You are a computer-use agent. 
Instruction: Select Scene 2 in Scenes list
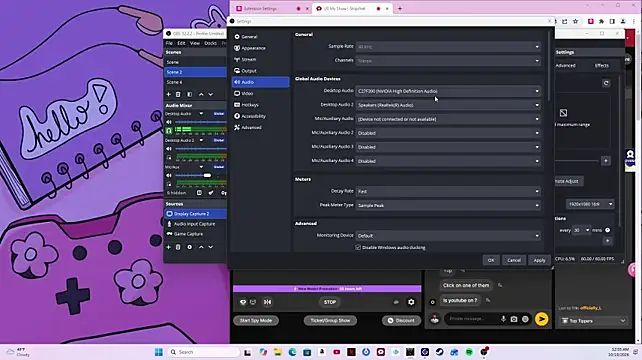(x=195, y=72)
